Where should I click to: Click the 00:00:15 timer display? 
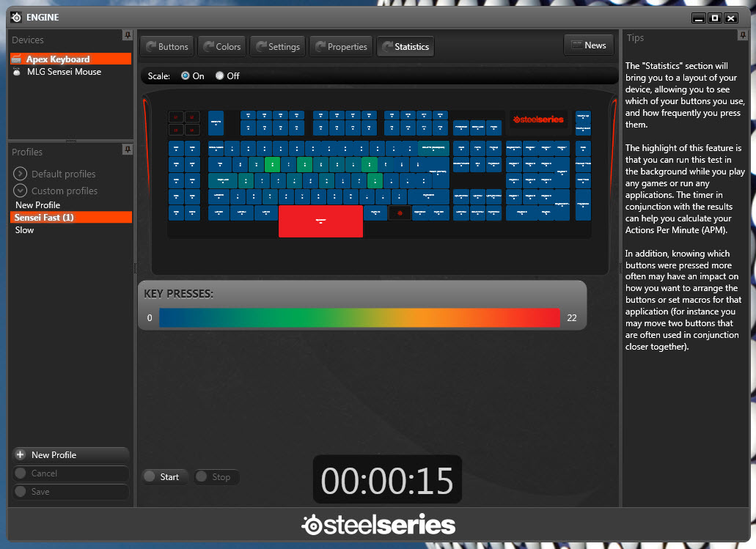click(387, 480)
